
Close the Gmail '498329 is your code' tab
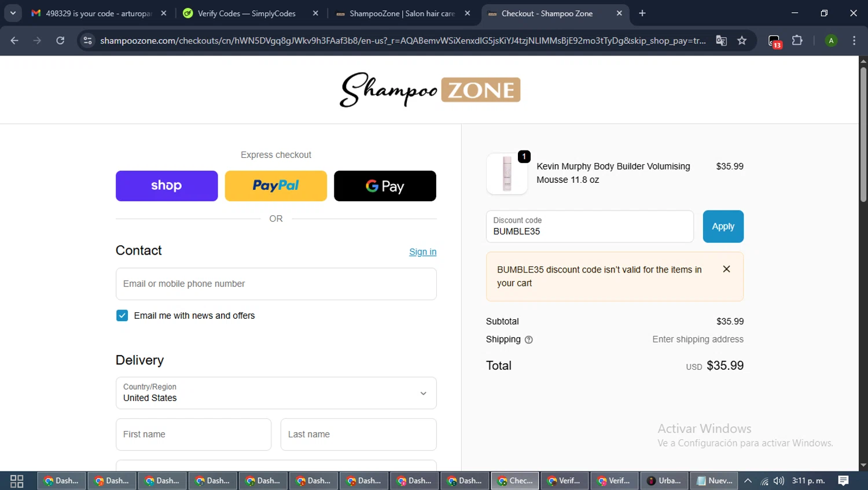coord(164,13)
